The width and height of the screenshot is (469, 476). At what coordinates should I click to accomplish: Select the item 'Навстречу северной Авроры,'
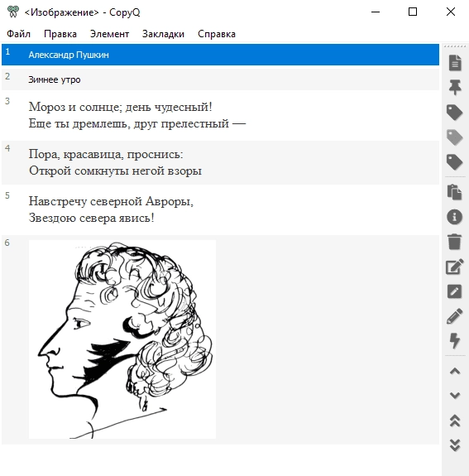pyautogui.click(x=220, y=209)
